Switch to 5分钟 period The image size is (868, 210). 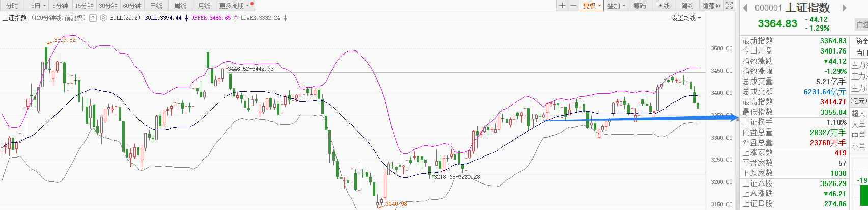(60, 6)
